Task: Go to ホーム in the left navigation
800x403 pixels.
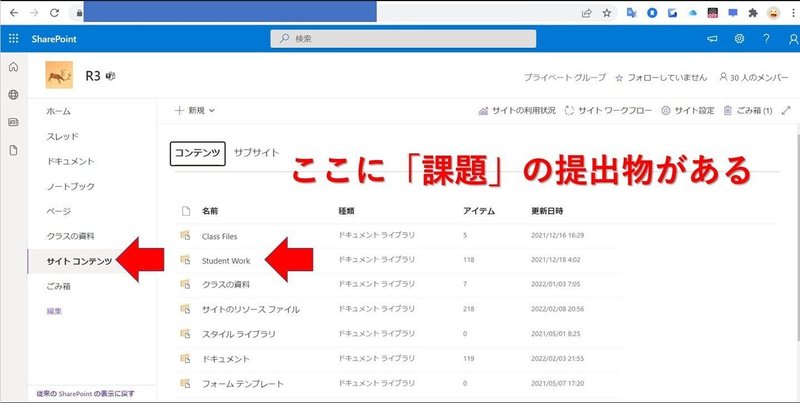Action: (x=59, y=111)
